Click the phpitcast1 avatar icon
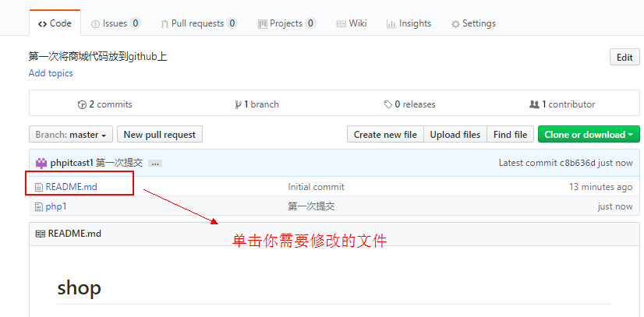Screen dimensions: 644x317 click(41, 163)
